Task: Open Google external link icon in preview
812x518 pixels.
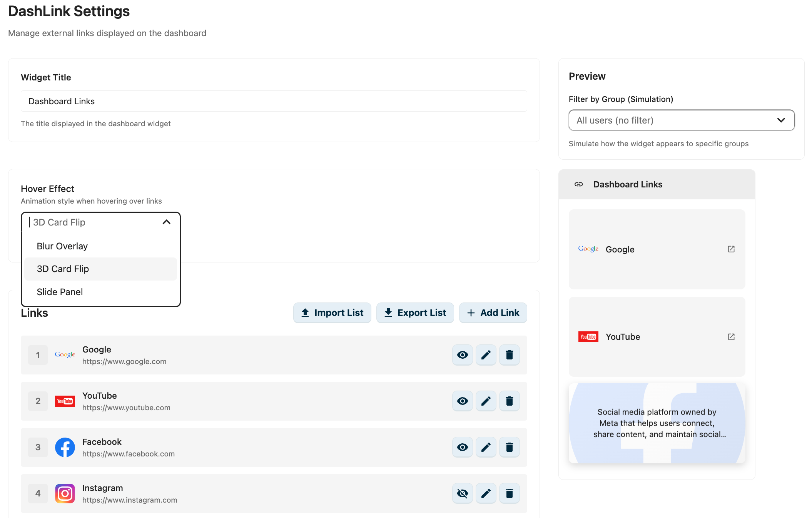Action: pos(731,249)
